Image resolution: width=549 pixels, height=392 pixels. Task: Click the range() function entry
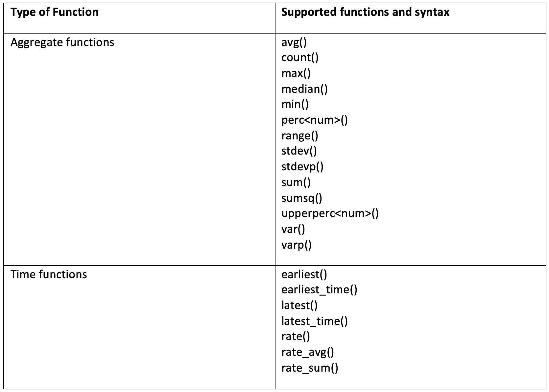click(299, 136)
